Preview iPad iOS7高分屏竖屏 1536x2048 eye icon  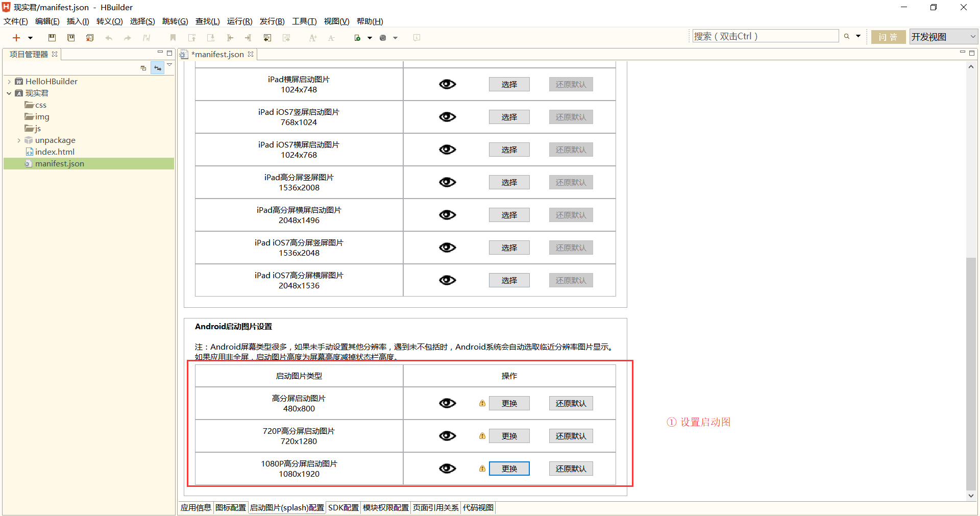click(448, 248)
